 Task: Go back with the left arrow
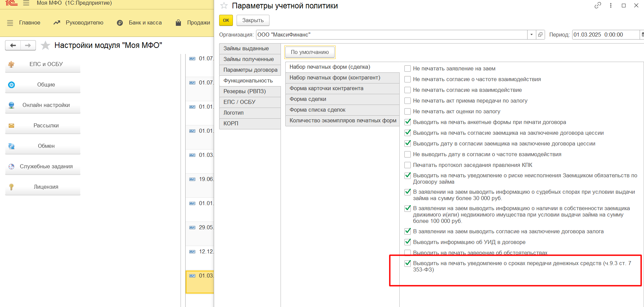click(13, 45)
